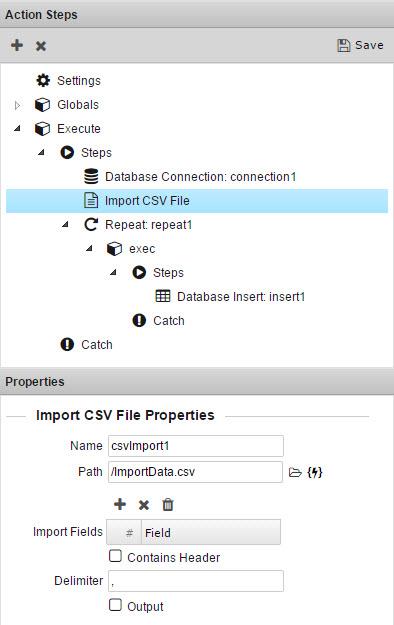This screenshot has width=394, height=625.
Task: Click the folder browse icon next to Path
Action: (x=295, y=472)
